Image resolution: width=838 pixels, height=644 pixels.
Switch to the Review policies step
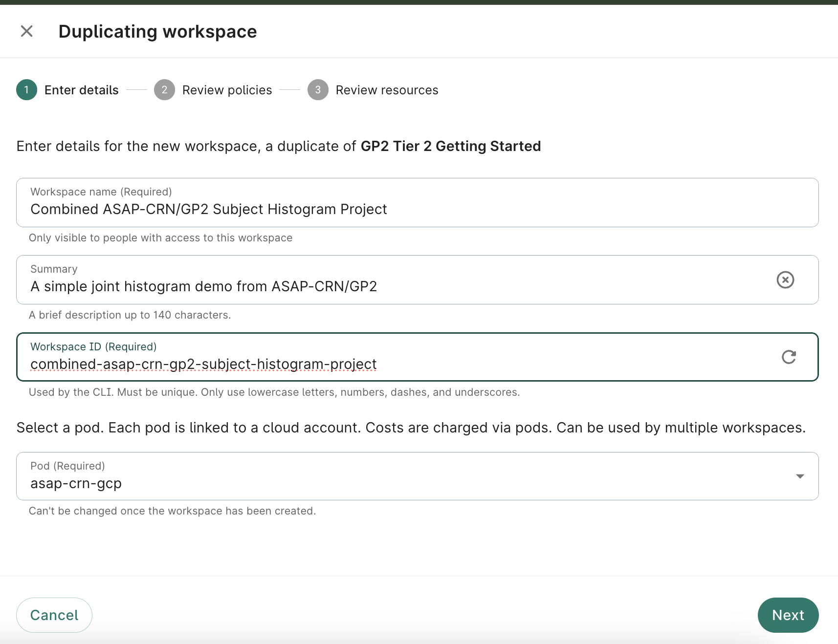(227, 90)
